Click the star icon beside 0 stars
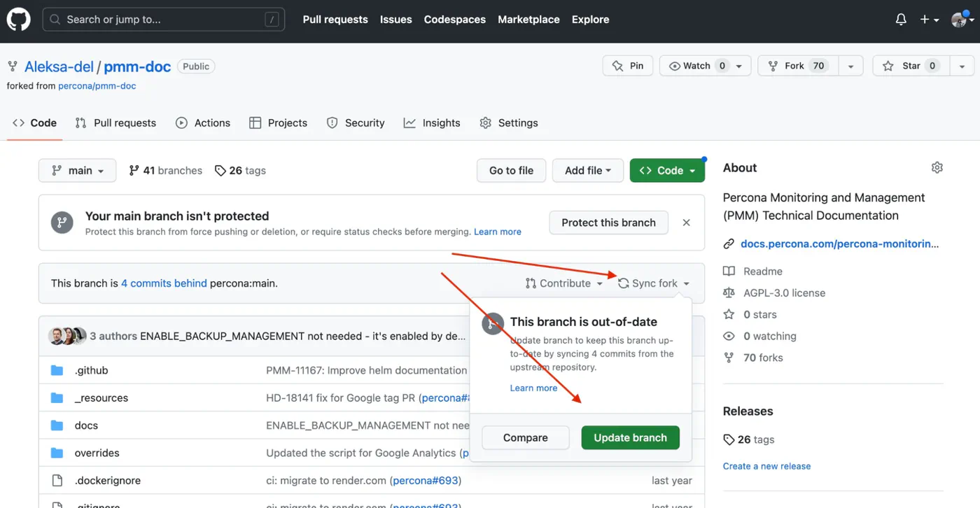Image resolution: width=980 pixels, height=508 pixels. [729, 315]
